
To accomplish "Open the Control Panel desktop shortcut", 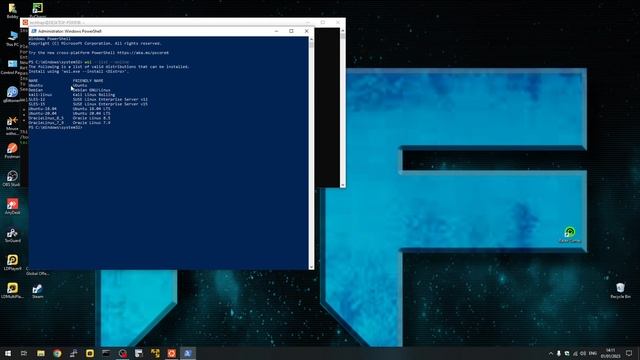I will [11, 66].
